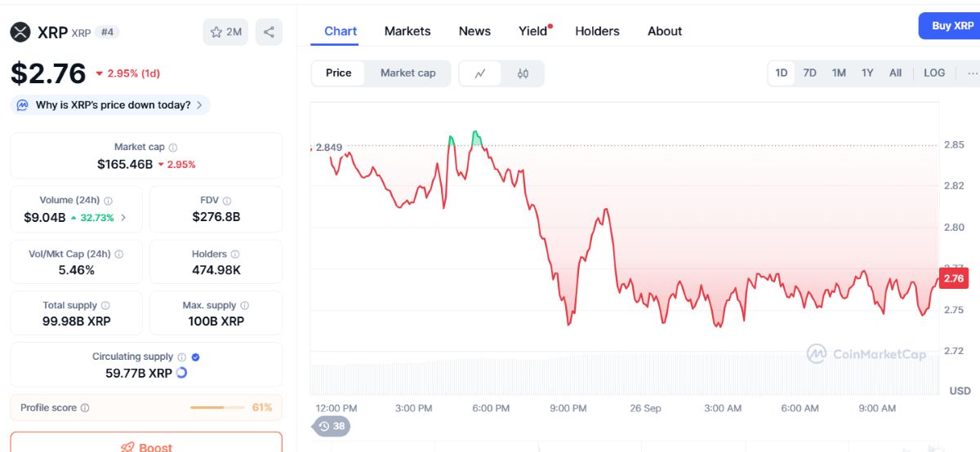Open the Yield tab

533,31
